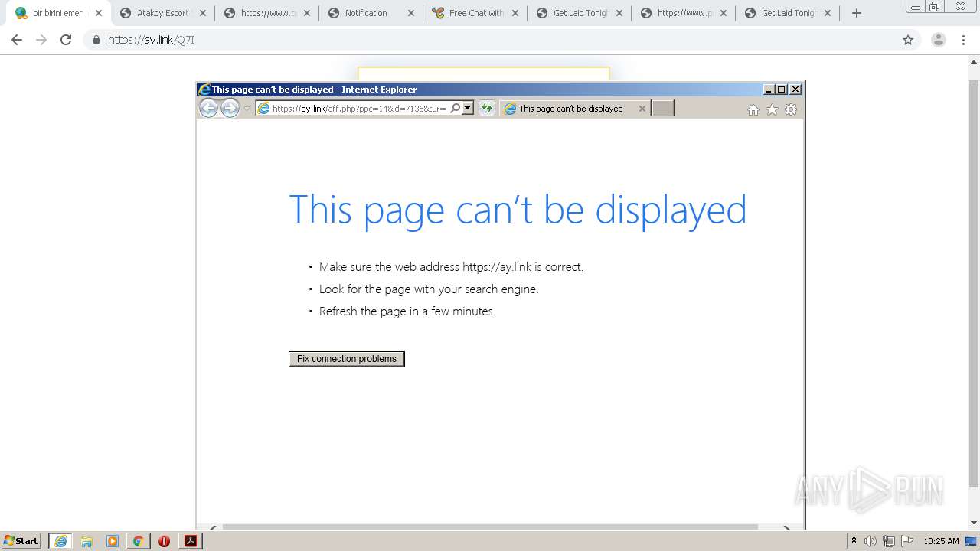Switch to the 'bir birini emen' tab
The height and width of the screenshot is (551, 980).
[x=58, y=13]
